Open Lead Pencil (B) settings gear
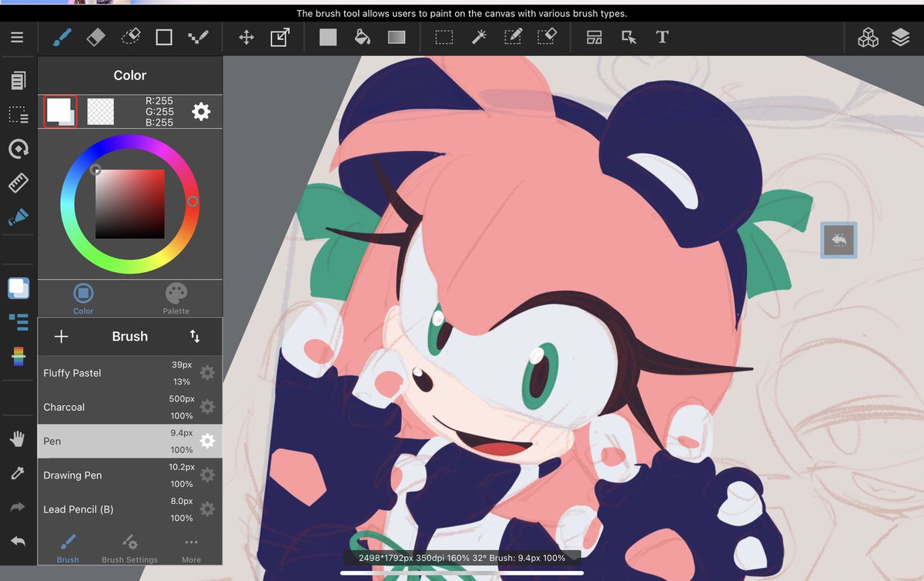This screenshot has height=581, width=924. pos(207,509)
